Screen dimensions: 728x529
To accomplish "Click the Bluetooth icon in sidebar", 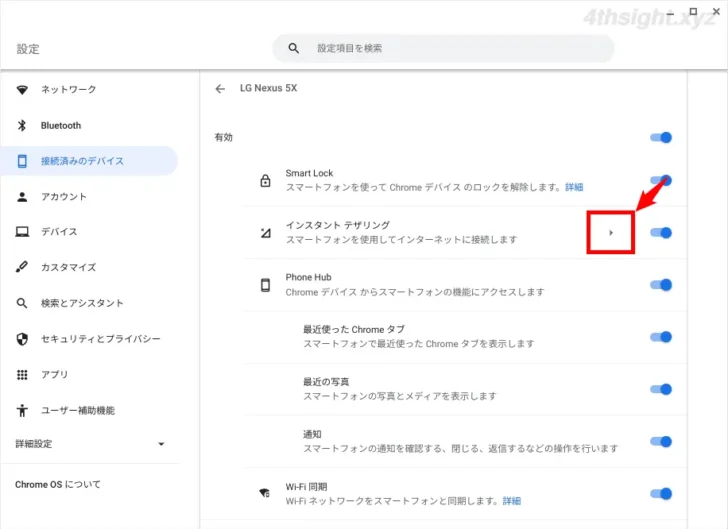I will point(22,125).
